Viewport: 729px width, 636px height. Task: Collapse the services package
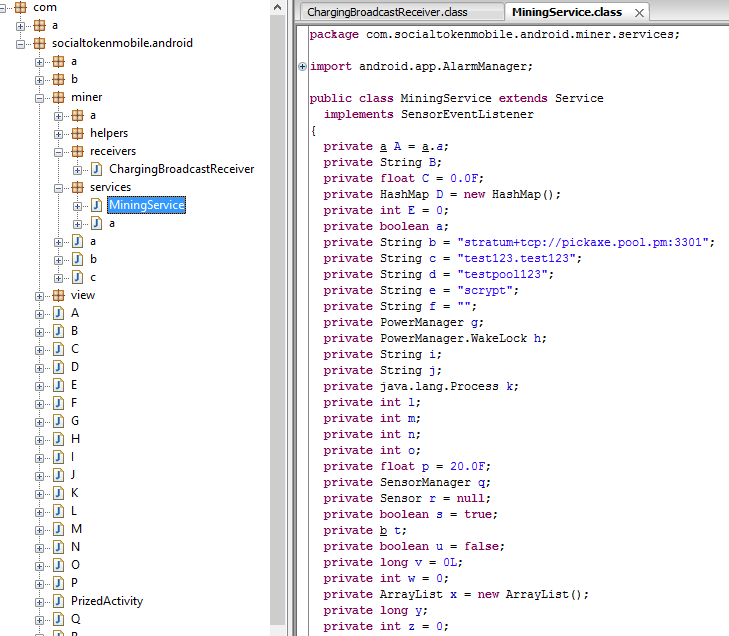tap(59, 188)
